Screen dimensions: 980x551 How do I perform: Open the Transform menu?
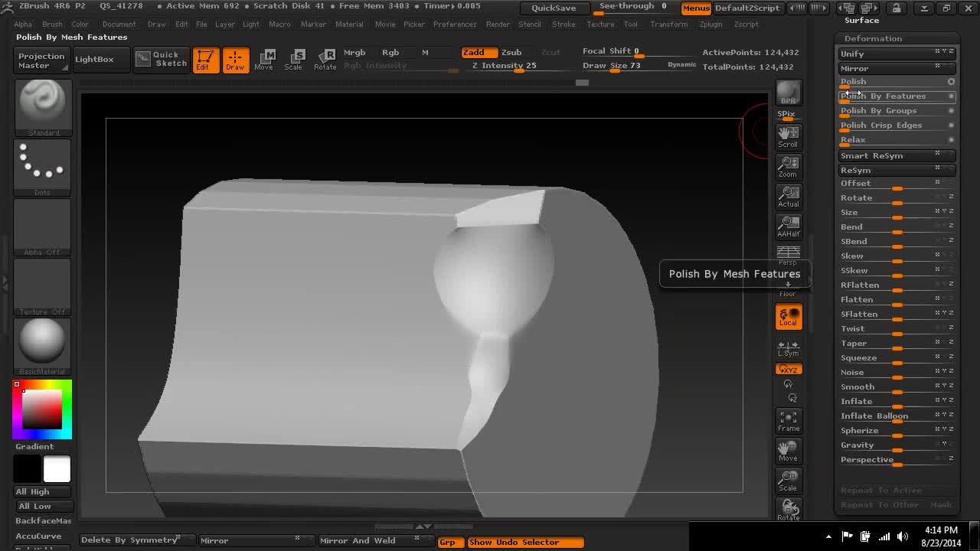pyautogui.click(x=668, y=24)
